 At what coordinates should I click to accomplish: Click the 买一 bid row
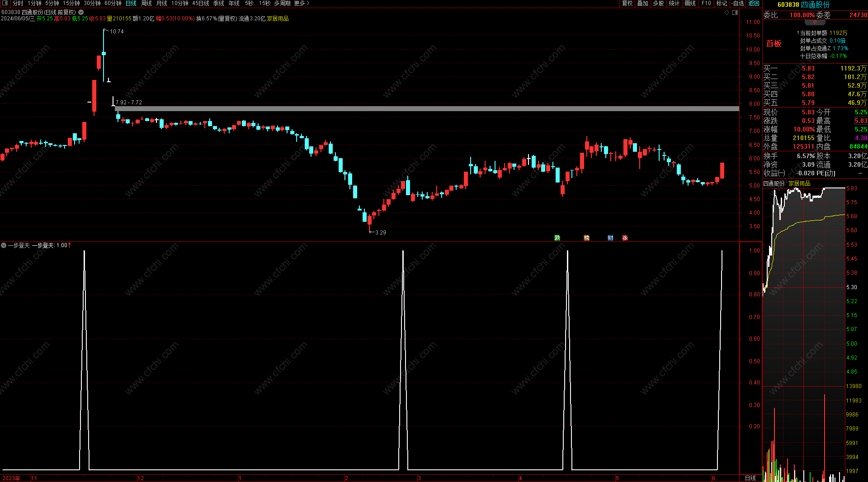pos(815,68)
